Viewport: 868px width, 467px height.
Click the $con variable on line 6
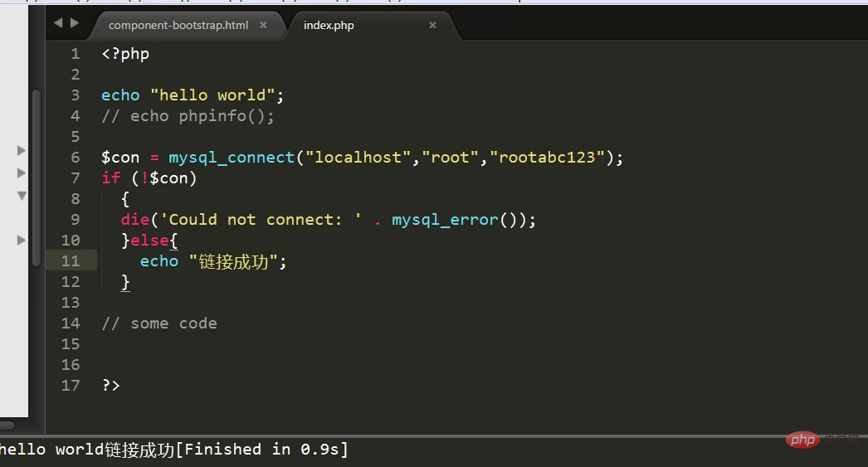tap(120, 158)
